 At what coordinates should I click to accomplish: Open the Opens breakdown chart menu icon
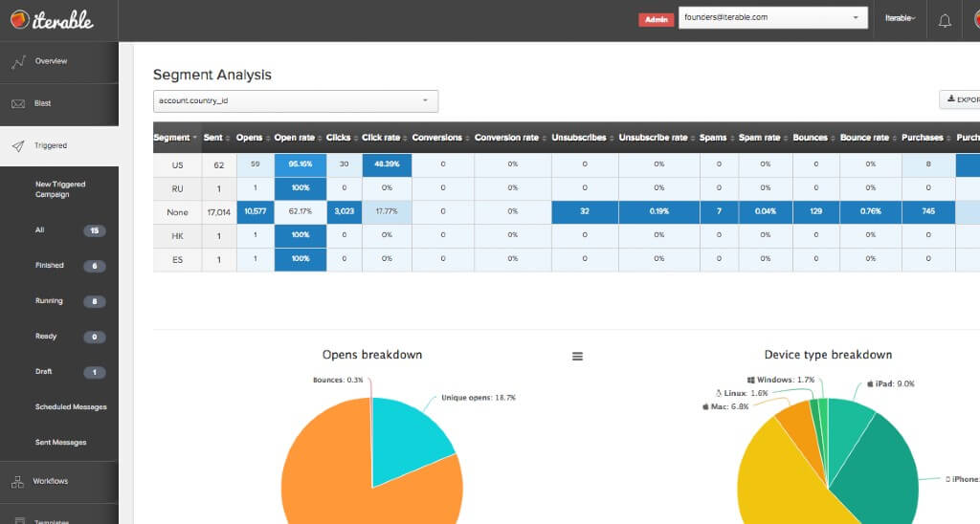tap(577, 356)
